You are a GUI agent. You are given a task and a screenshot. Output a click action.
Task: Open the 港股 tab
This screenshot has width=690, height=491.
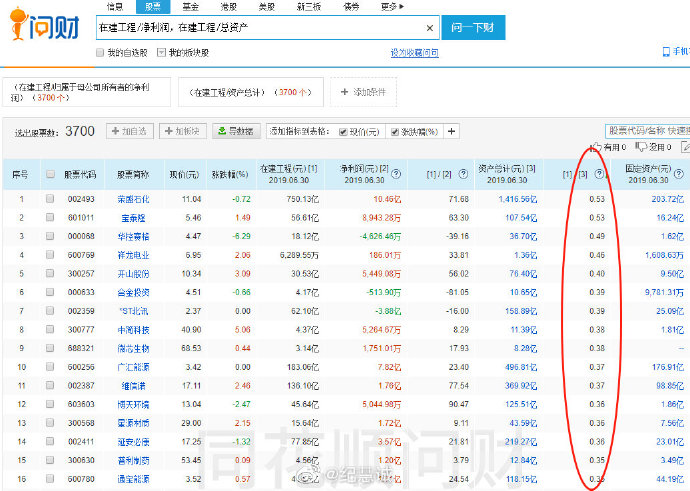coord(229,6)
